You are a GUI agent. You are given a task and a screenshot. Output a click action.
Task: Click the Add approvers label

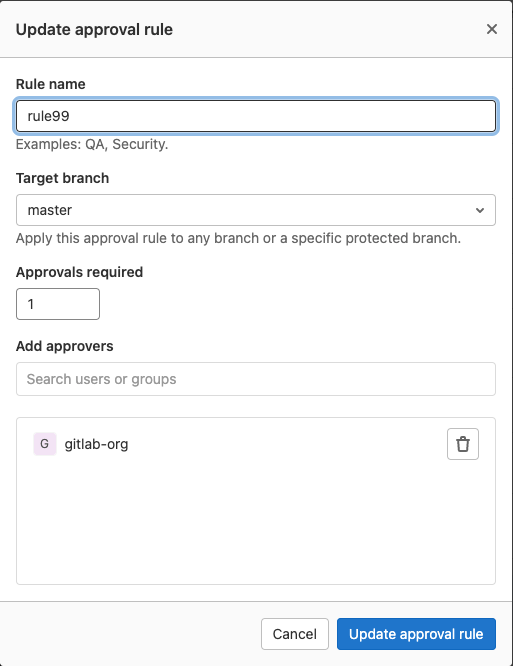pyautogui.click(x=65, y=346)
